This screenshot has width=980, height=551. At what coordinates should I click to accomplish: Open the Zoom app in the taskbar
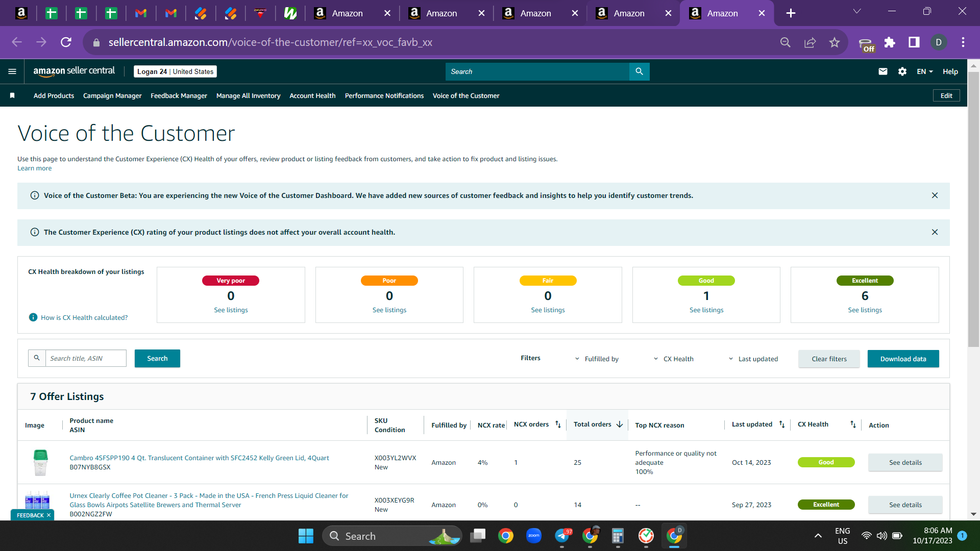534,536
